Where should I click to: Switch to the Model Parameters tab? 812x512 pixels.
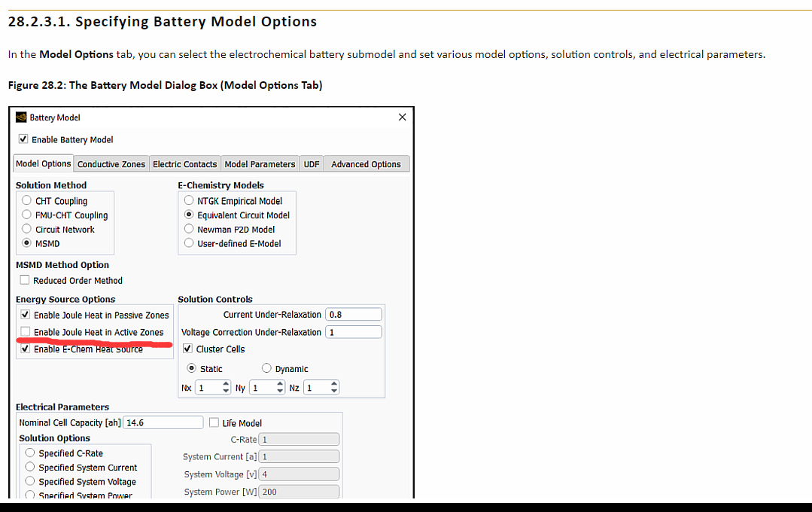pos(260,164)
